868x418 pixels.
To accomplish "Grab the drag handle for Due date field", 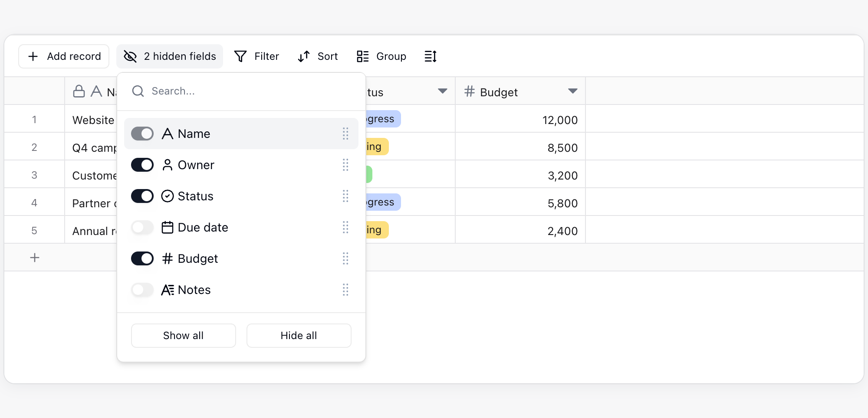I will pyautogui.click(x=345, y=227).
